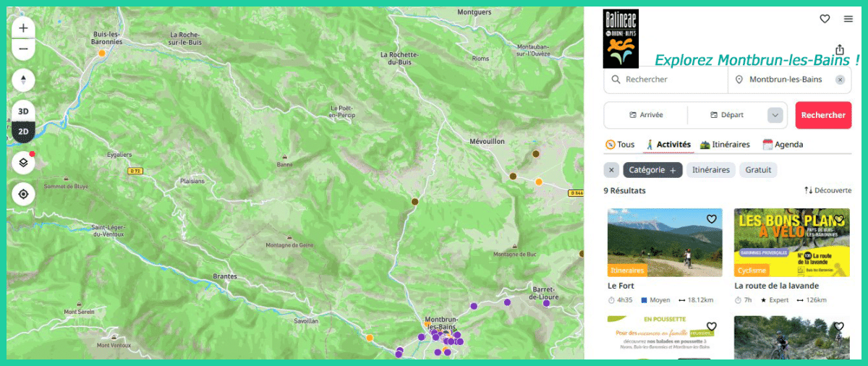Switch to the Itinéraires tab
Image resolution: width=868 pixels, height=366 pixels.
tap(725, 145)
